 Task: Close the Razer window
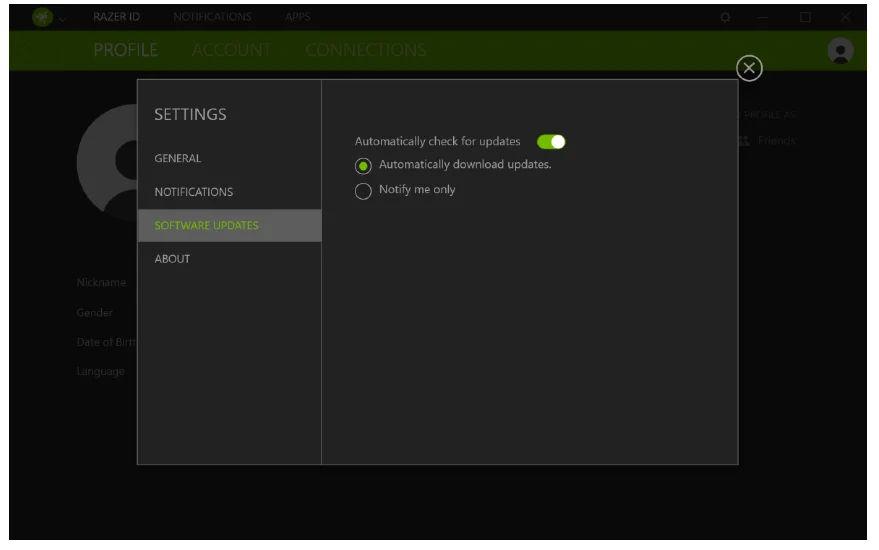[845, 17]
